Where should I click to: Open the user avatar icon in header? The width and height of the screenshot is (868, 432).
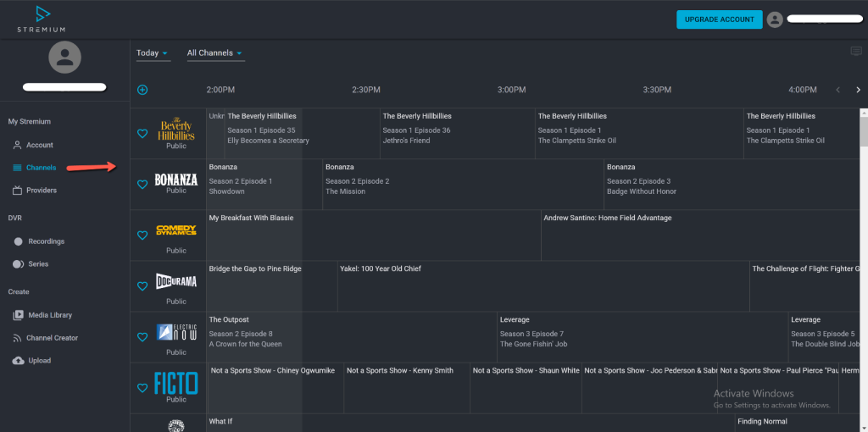click(x=775, y=19)
